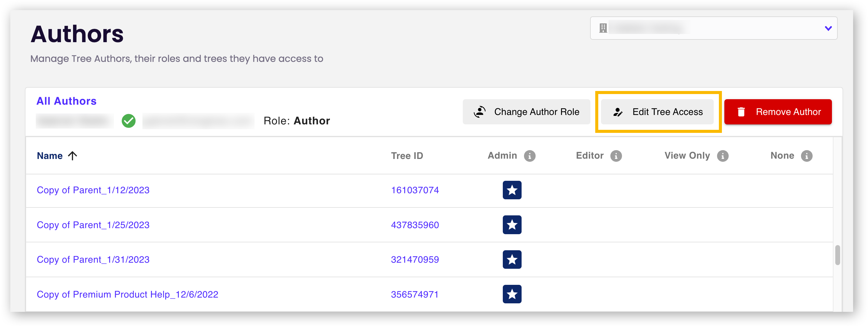Click the blurred author email text
868x327 pixels.
point(198,121)
